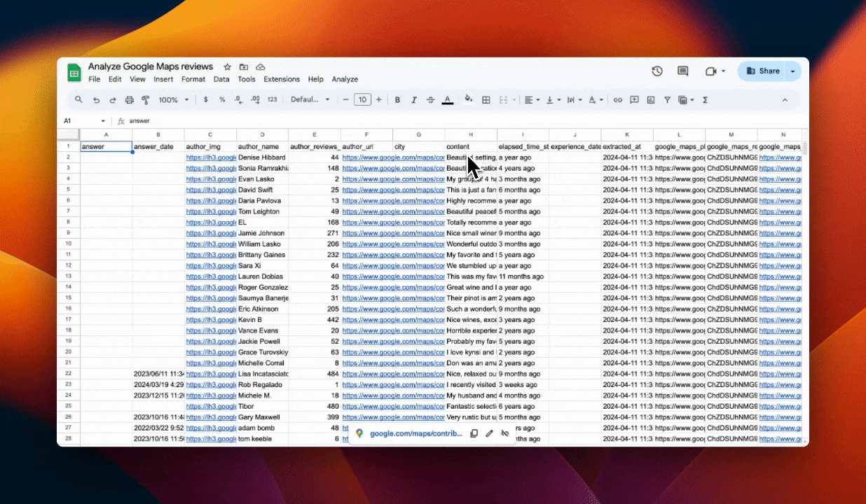Image resolution: width=866 pixels, height=504 pixels.
Task: Open more number formats 123
Action: (273, 100)
